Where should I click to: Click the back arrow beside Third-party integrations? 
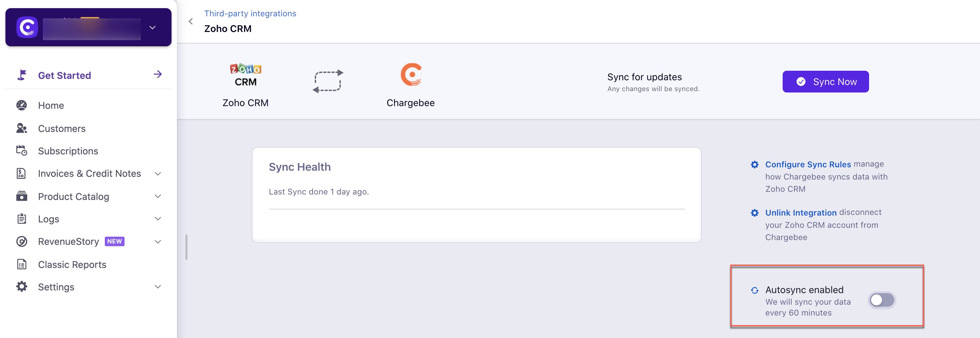click(191, 21)
